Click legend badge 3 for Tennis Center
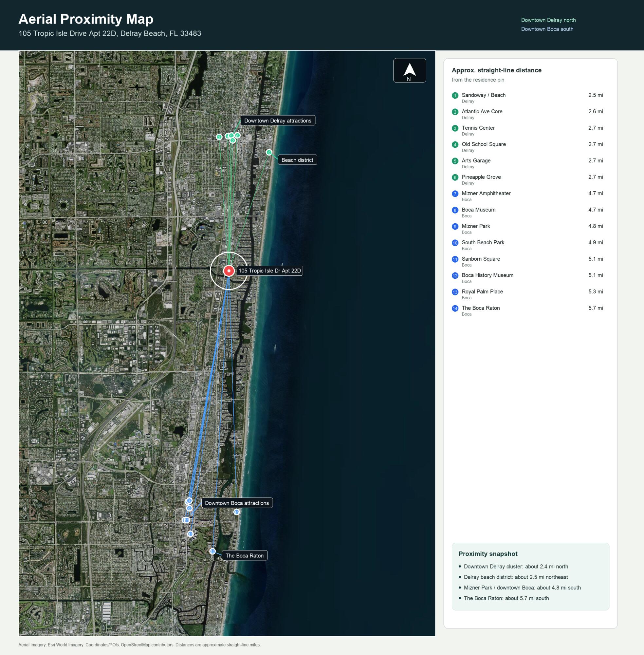 pyautogui.click(x=455, y=128)
